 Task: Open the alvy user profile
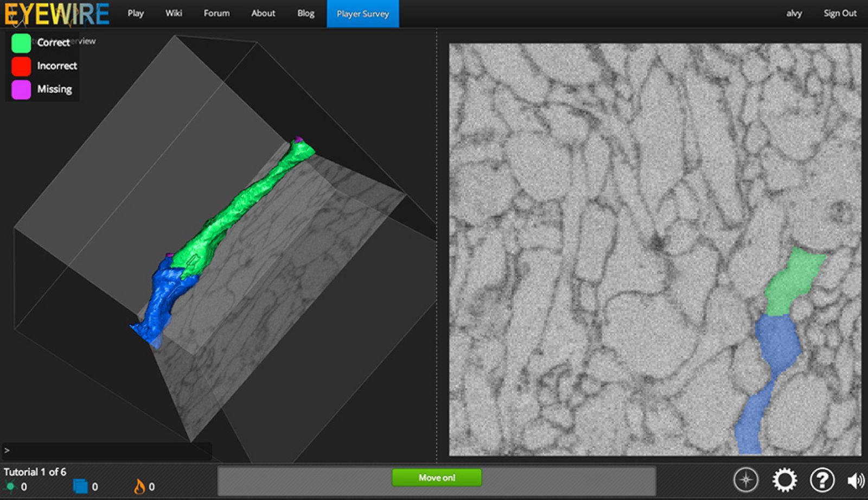click(794, 13)
